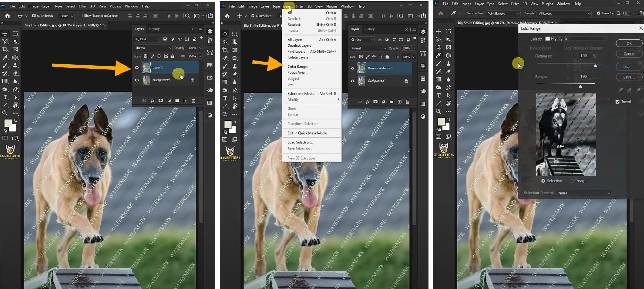
Task: Select the Selection radio in Color Range
Action: [x=543, y=181]
